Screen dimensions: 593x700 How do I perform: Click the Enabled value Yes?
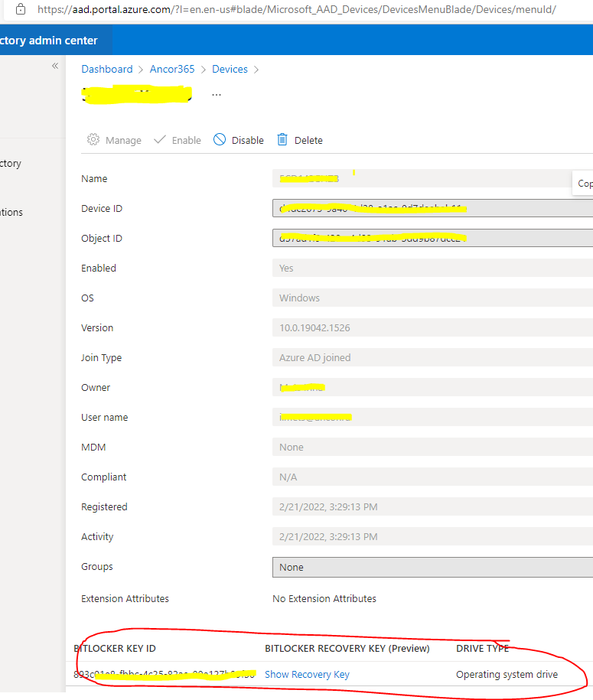[286, 269]
